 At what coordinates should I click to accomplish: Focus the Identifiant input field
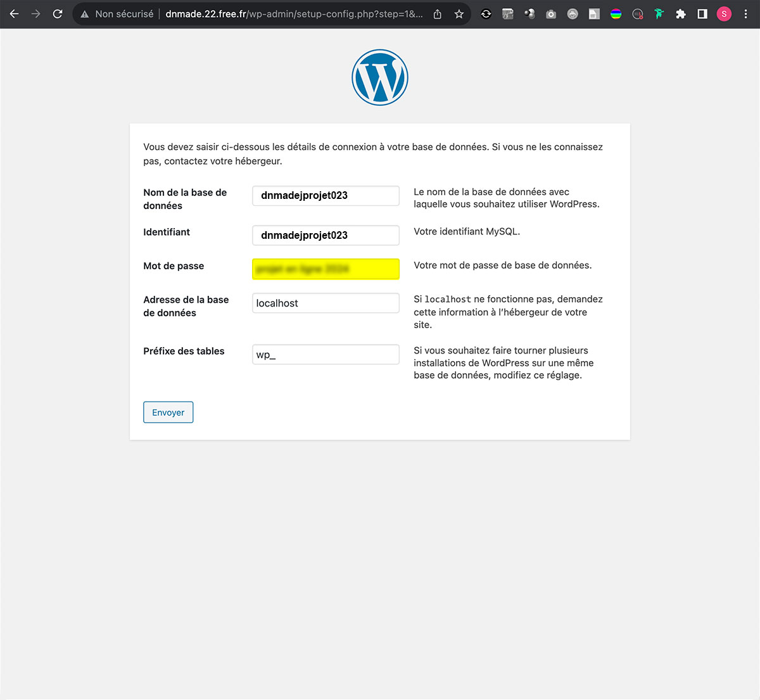(326, 235)
